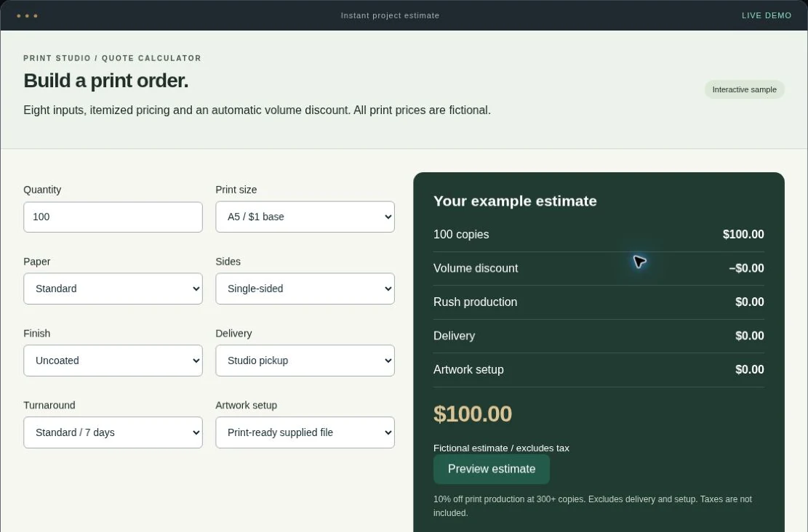Viewport: 808px width, 532px height.
Task: Click the Interactive sample badge
Action: point(744,89)
